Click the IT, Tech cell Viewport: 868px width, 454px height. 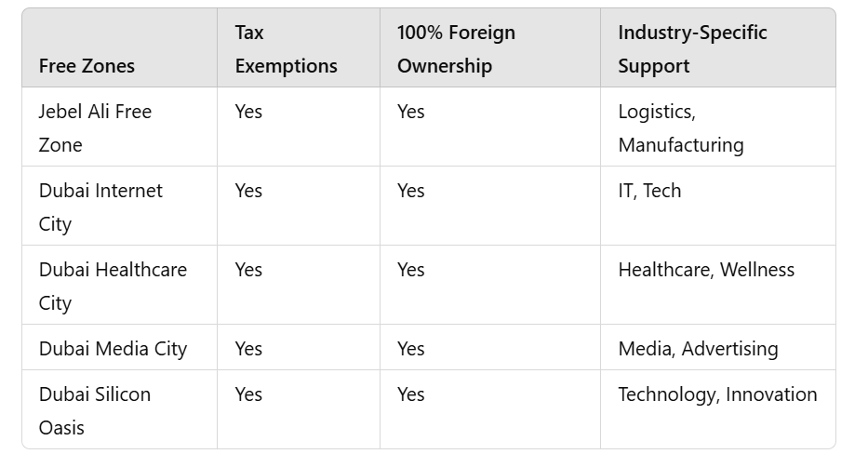[x=649, y=191]
